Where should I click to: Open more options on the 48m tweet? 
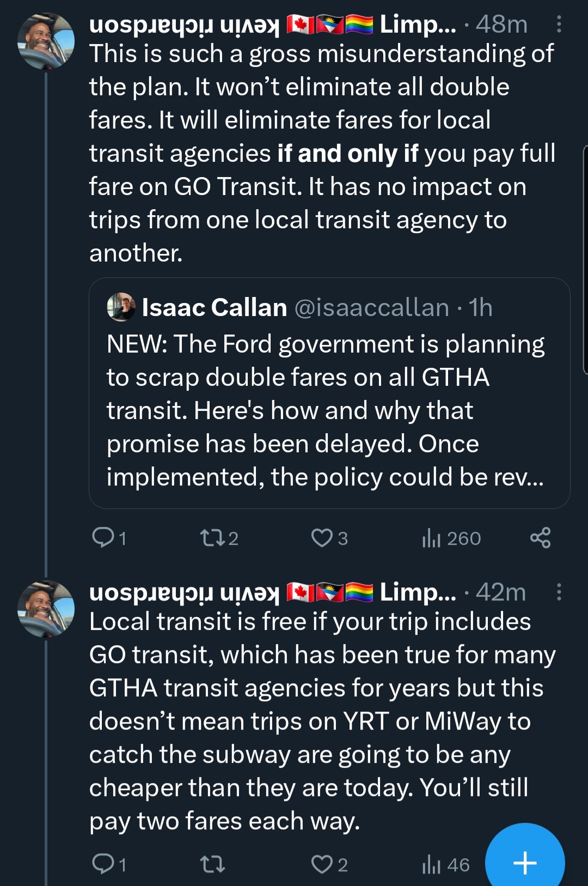pyautogui.click(x=559, y=25)
